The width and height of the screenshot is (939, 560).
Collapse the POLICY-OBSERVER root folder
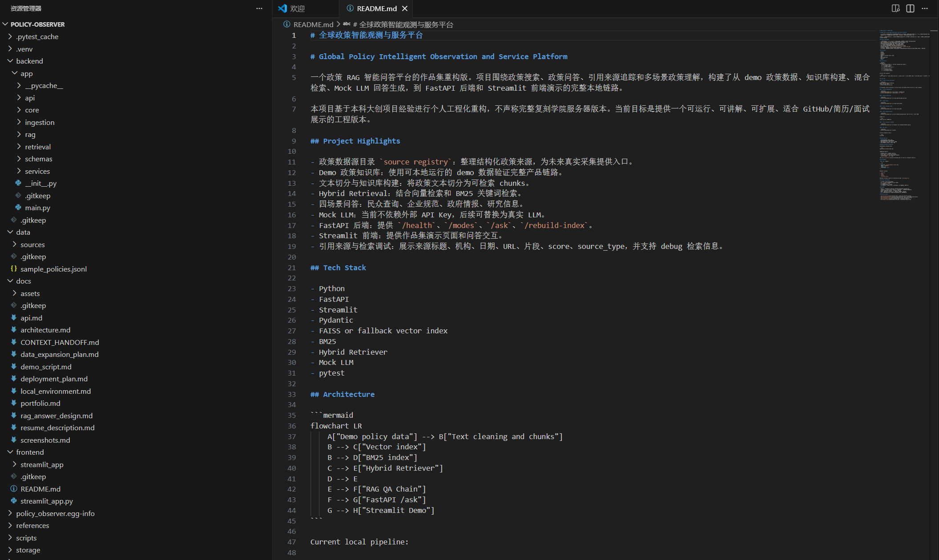tap(5, 24)
